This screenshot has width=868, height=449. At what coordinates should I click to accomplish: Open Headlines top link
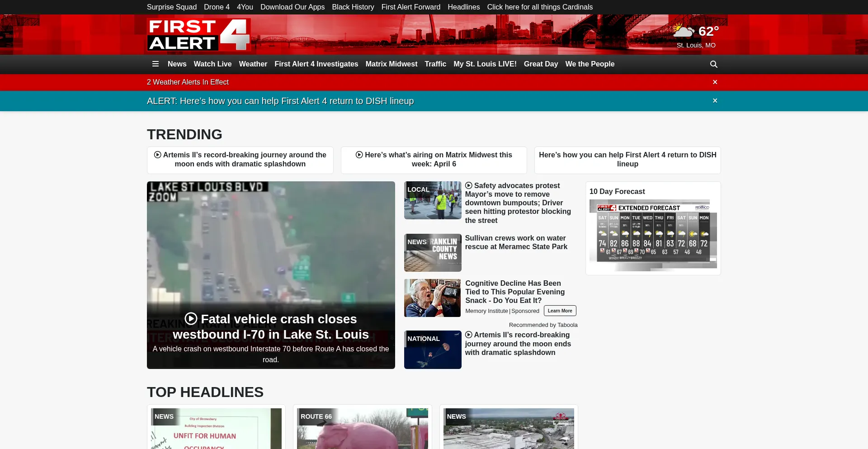[464, 7]
